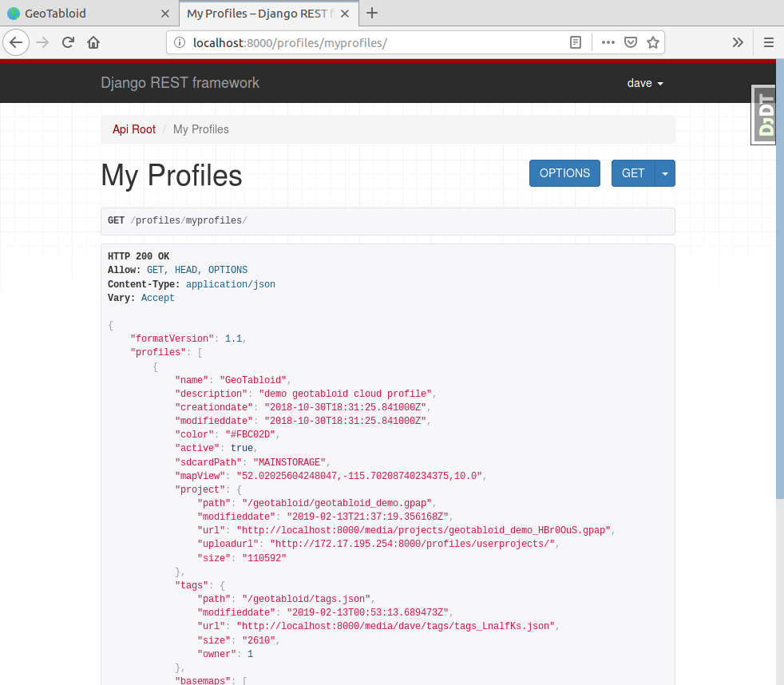
Task: Click the sdcardPath "MAINSTORAGE" value
Action: (289, 462)
